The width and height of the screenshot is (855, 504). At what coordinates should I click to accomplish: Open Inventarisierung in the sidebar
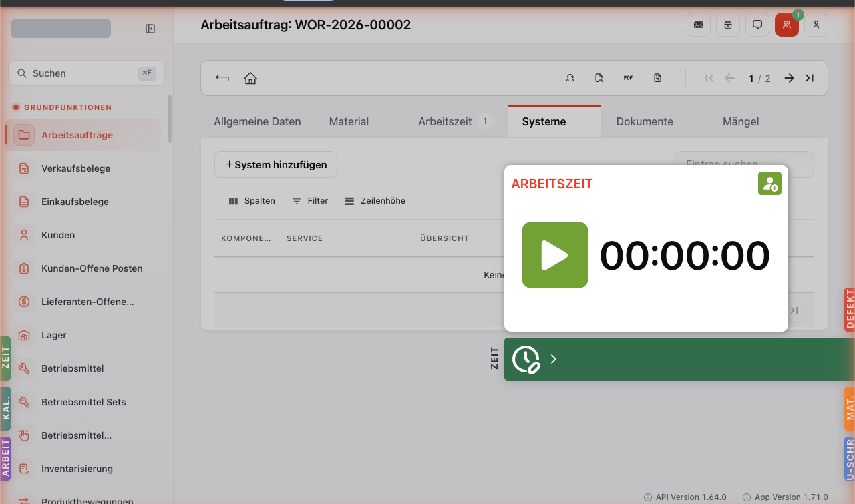pyautogui.click(x=83, y=469)
